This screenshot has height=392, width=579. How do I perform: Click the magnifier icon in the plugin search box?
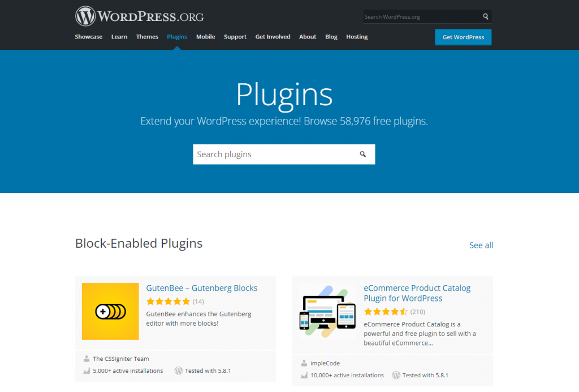(362, 154)
